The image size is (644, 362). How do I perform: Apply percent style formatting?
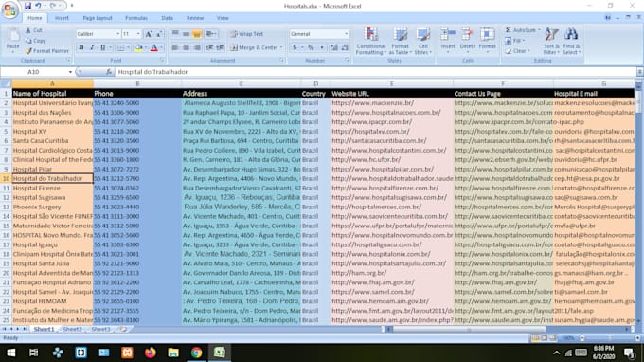311,47
